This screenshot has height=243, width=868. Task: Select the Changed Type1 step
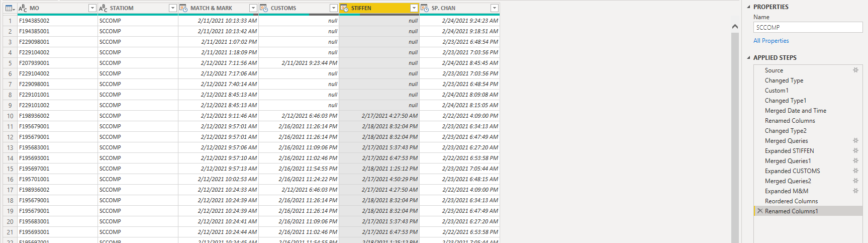[808, 101]
